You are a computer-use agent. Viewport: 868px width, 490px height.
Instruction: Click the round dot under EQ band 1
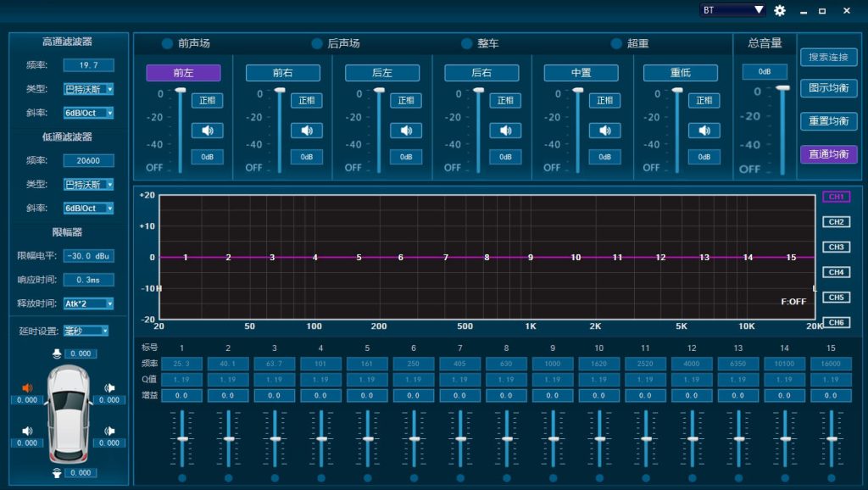click(182, 478)
